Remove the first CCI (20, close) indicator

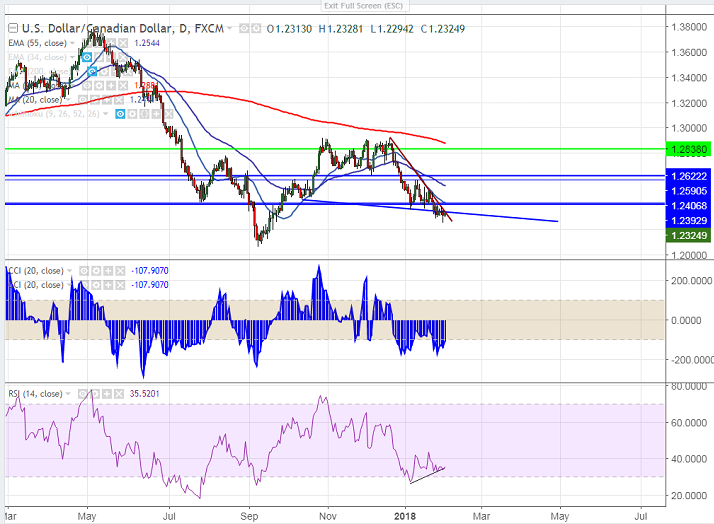point(120,271)
